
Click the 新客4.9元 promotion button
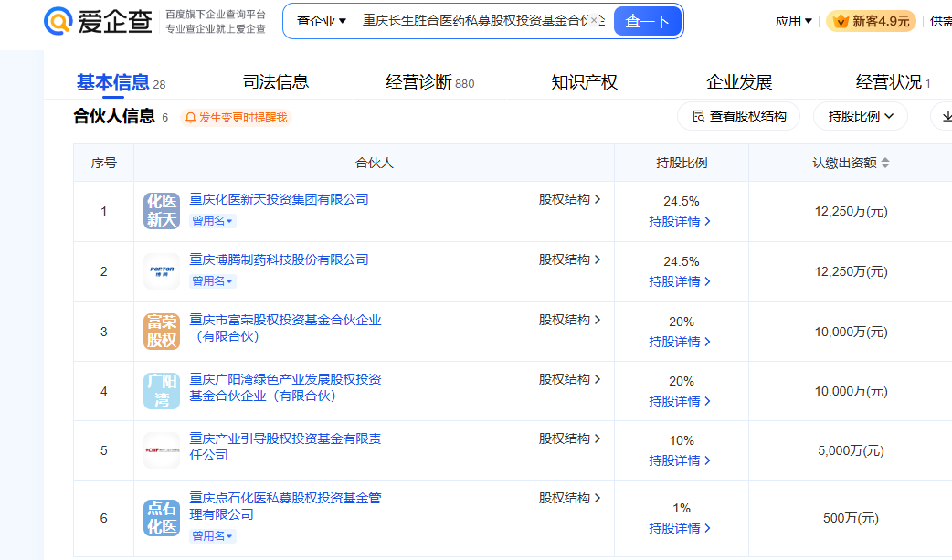pyautogui.click(x=872, y=21)
